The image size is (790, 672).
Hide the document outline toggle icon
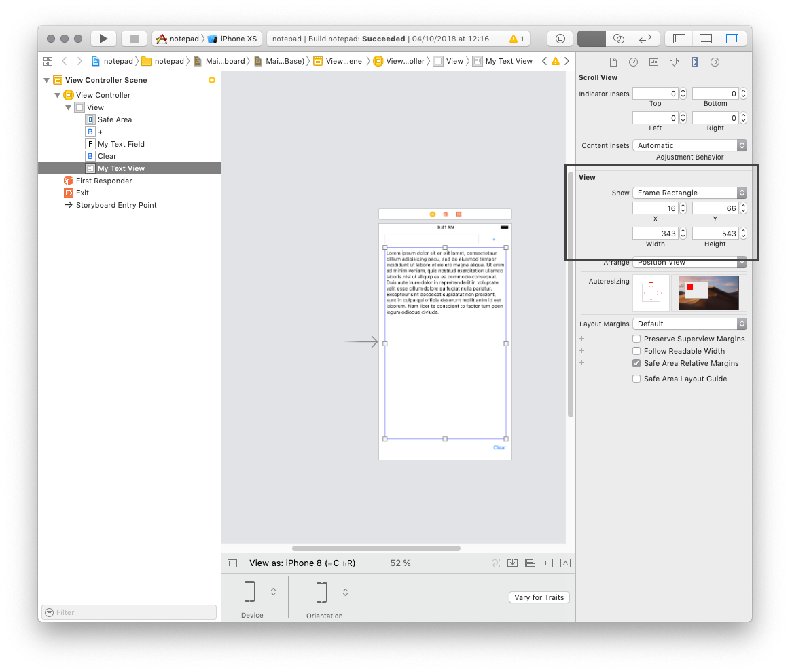(232, 563)
